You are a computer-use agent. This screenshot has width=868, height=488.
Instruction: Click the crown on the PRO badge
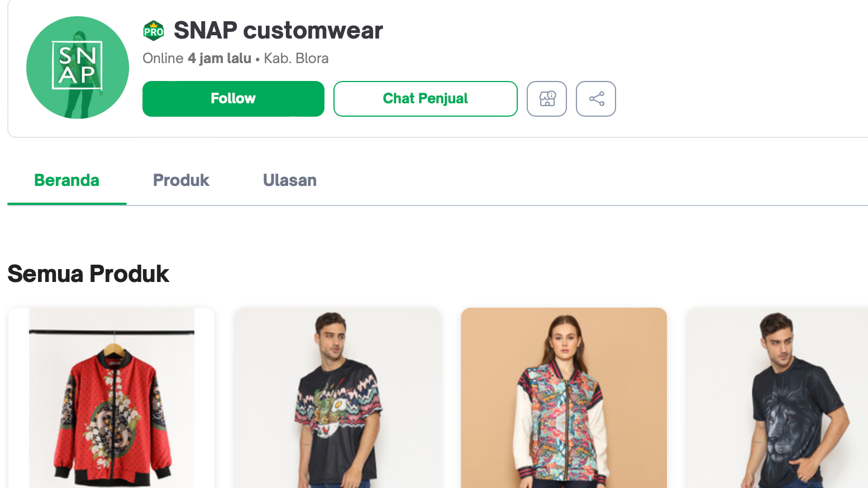coord(153,25)
